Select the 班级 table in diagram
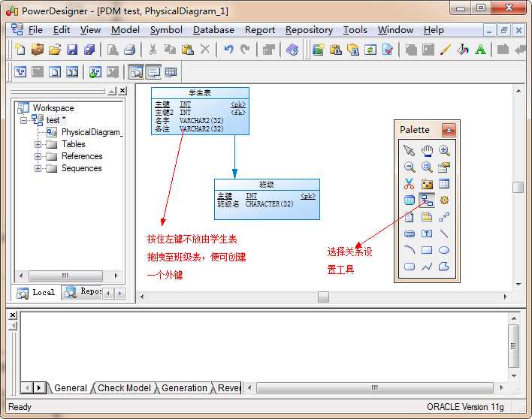Image resolution: width=532 pixels, height=419 pixels. [267, 199]
